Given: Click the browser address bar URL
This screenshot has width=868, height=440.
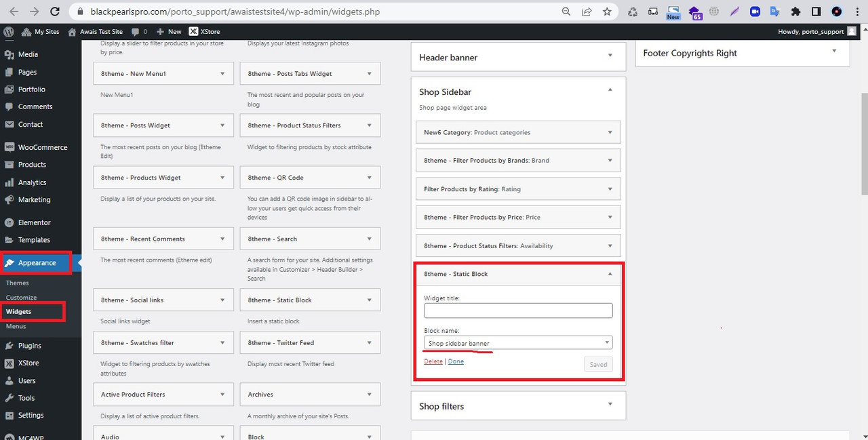Looking at the screenshot, I should click(x=235, y=12).
